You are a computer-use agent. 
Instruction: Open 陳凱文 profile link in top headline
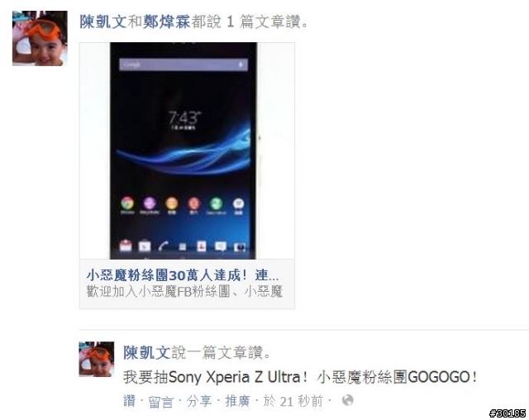click(102, 22)
